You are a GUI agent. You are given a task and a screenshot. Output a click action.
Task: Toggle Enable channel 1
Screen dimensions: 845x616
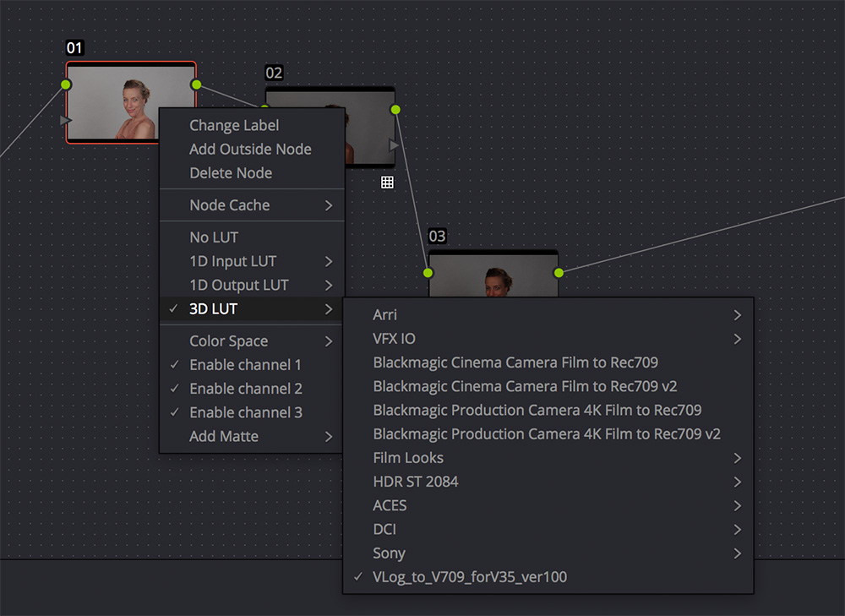pyautogui.click(x=252, y=365)
